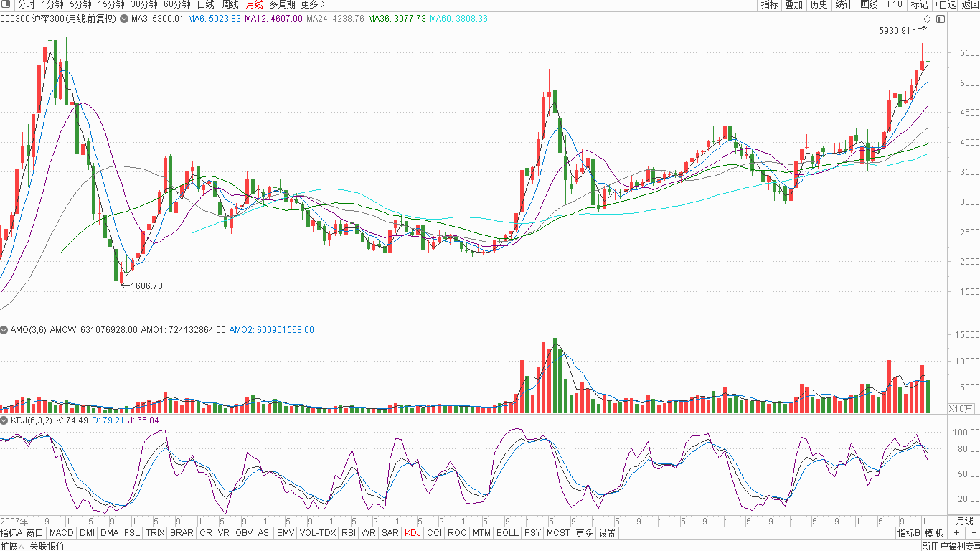Open 关联报价 tab
The width and height of the screenshot is (980, 551).
pyautogui.click(x=47, y=546)
